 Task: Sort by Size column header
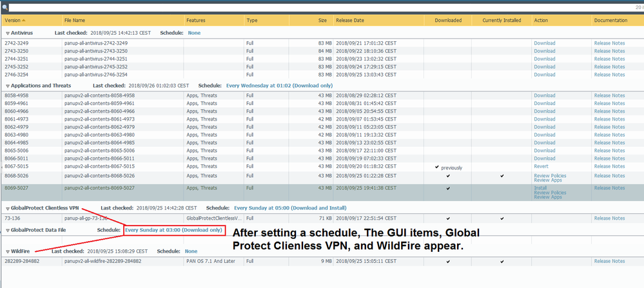[322, 20]
